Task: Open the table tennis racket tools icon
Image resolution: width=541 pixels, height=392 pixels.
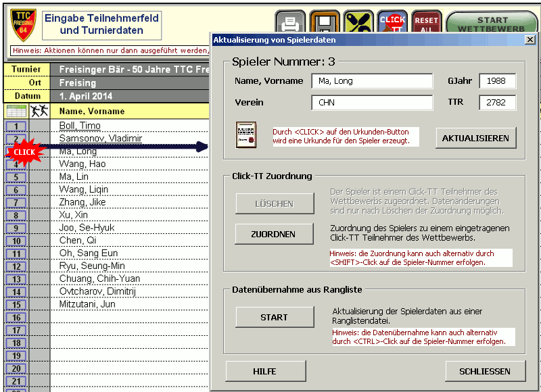Action: [x=358, y=21]
